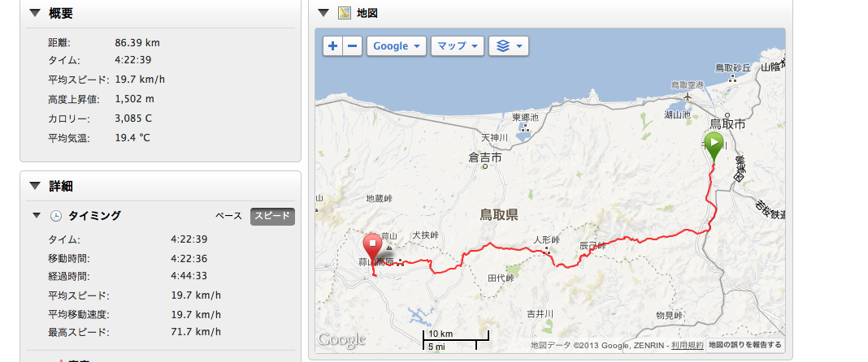Collapse the 詳細 section triangle
This screenshot has width=868, height=362.
tap(36, 186)
